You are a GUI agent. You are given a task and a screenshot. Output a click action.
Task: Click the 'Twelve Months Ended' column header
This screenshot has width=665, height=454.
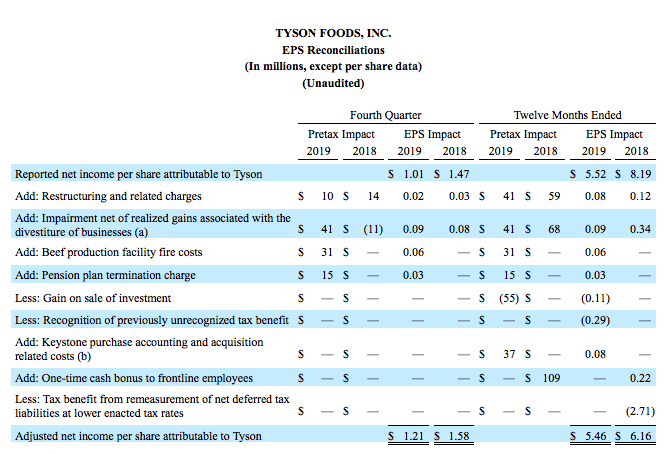tap(567, 115)
